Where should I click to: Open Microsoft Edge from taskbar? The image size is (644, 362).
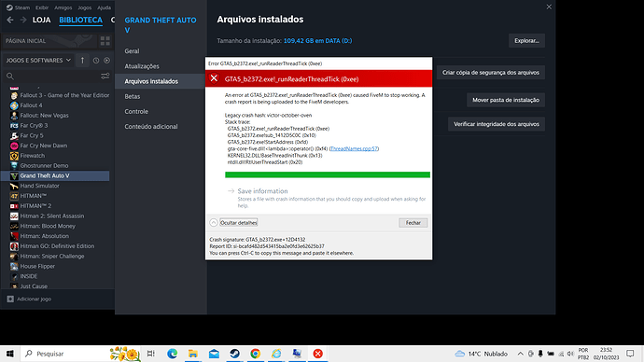coord(172,354)
